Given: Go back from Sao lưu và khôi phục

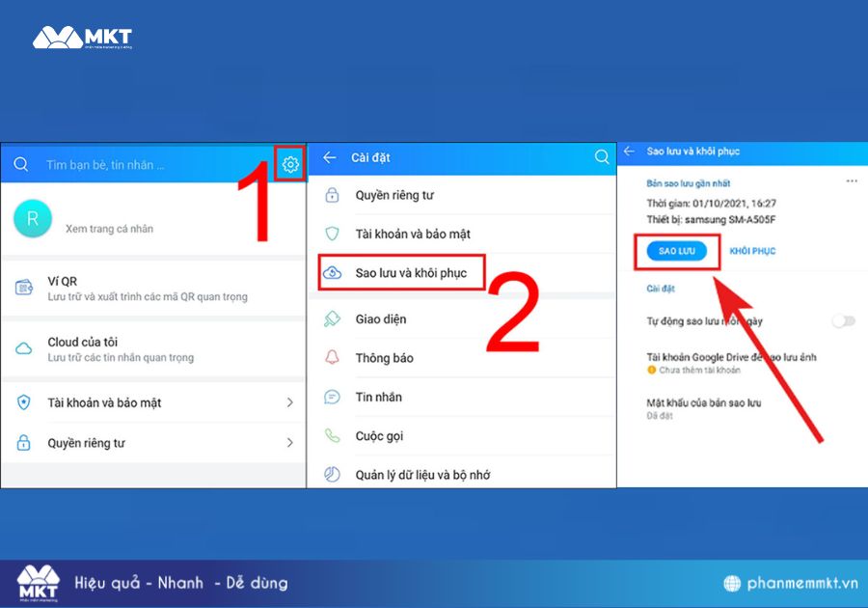Looking at the screenshot, I should [630, 152].
